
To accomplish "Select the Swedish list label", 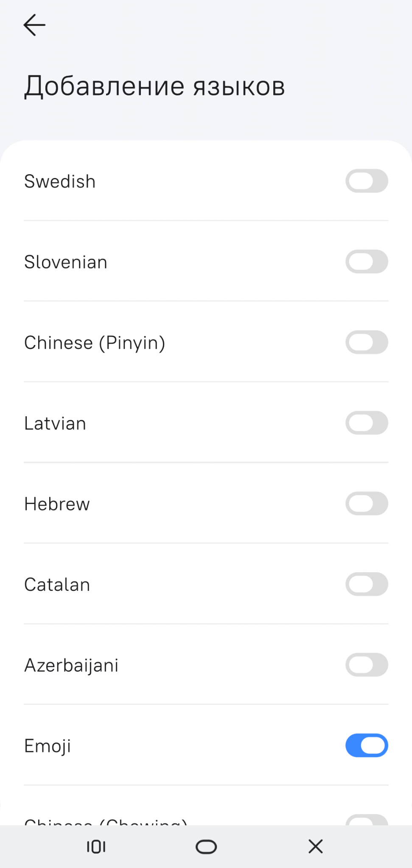I will (60, 181).
